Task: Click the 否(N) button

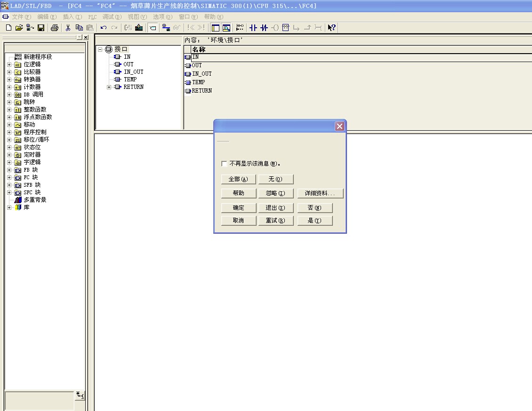Action: (x=315, y=208)
